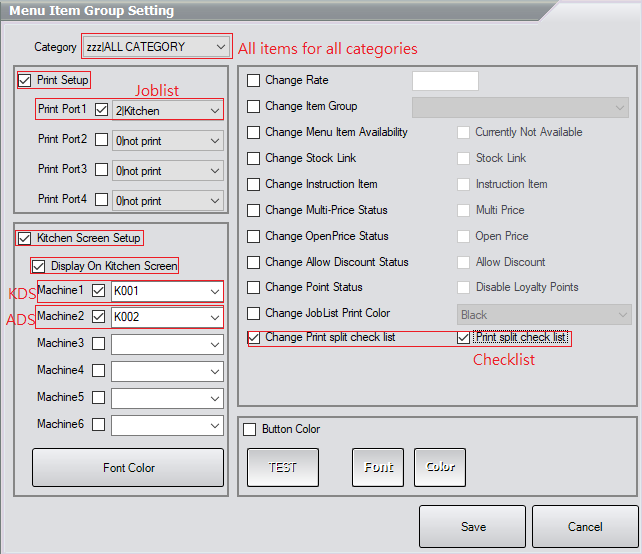
Task: Enable the Machine4 checkbox
Action: pos(99,371)
